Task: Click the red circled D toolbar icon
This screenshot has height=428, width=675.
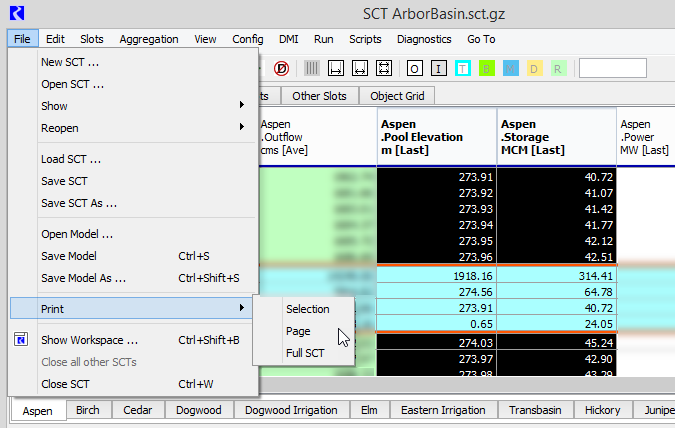Action: point(281,68)
